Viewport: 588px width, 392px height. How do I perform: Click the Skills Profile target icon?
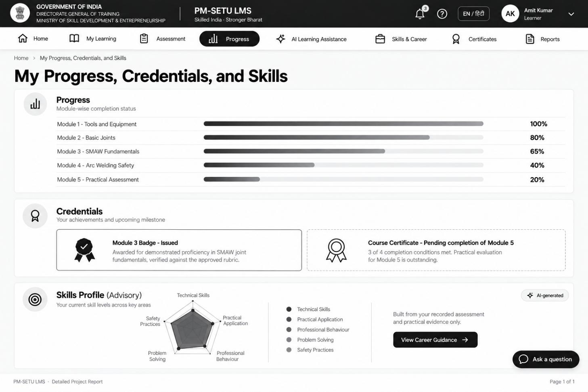pyautogui.click(x=35, y=300)
